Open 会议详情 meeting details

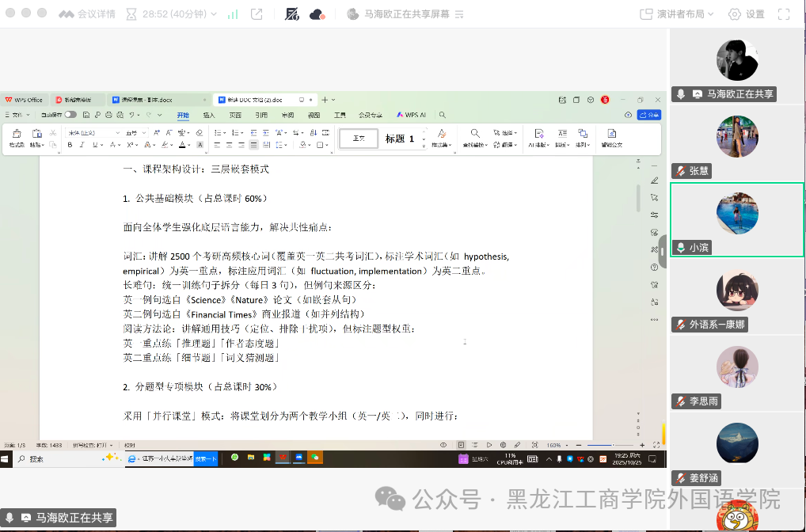86,14
